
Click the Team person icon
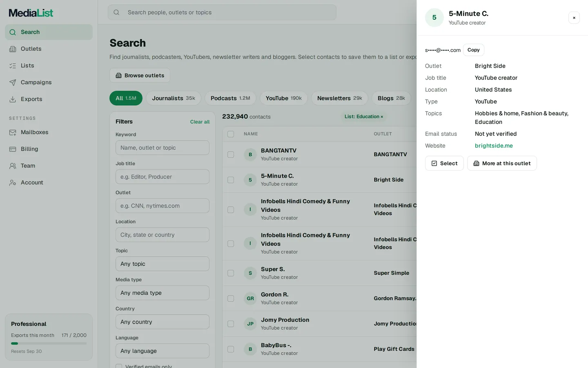[13, 166]
